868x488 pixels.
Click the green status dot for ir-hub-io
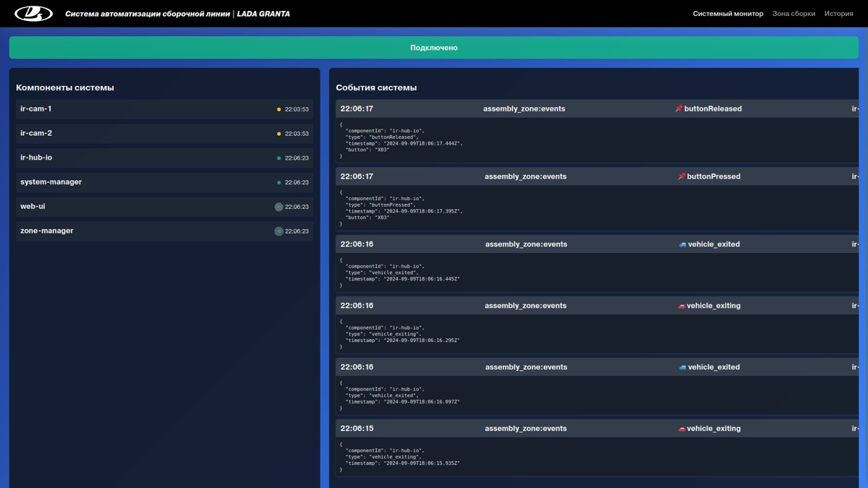(279, 158)
